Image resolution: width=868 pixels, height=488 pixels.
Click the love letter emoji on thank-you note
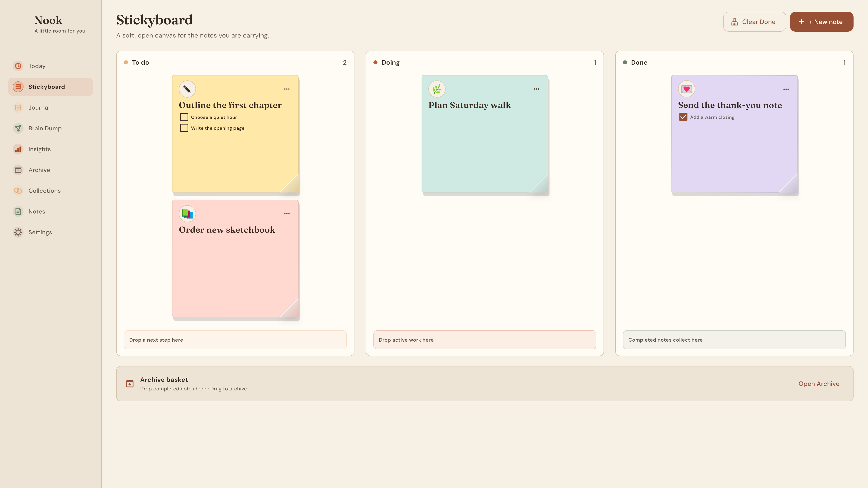pyautogui.click(x=686, y=89)
